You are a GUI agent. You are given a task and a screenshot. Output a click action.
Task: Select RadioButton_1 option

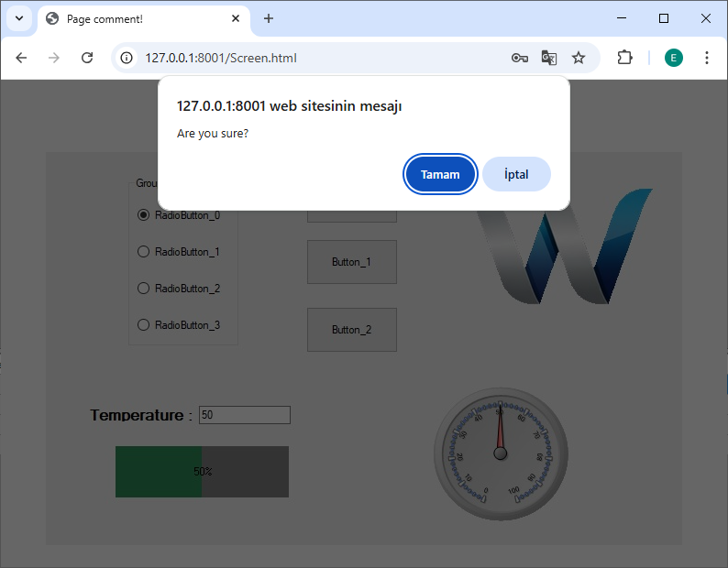click(143, 252)
